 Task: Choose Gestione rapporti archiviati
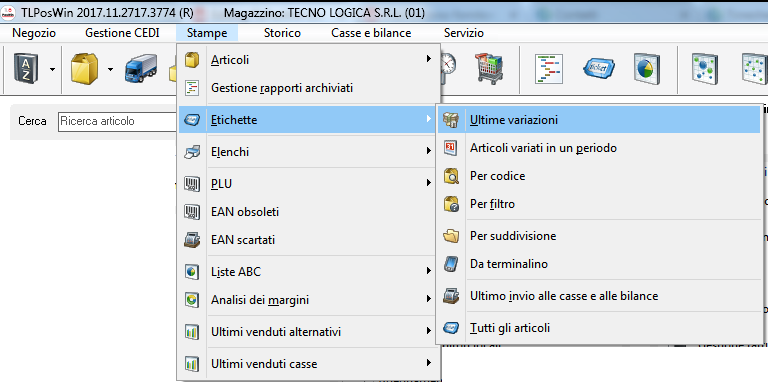point(309,88)
